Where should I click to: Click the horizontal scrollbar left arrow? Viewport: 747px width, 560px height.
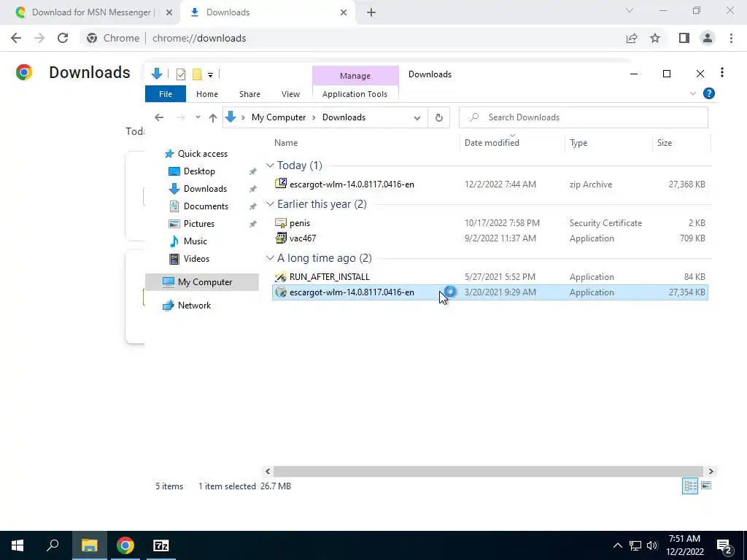[268, 472]
